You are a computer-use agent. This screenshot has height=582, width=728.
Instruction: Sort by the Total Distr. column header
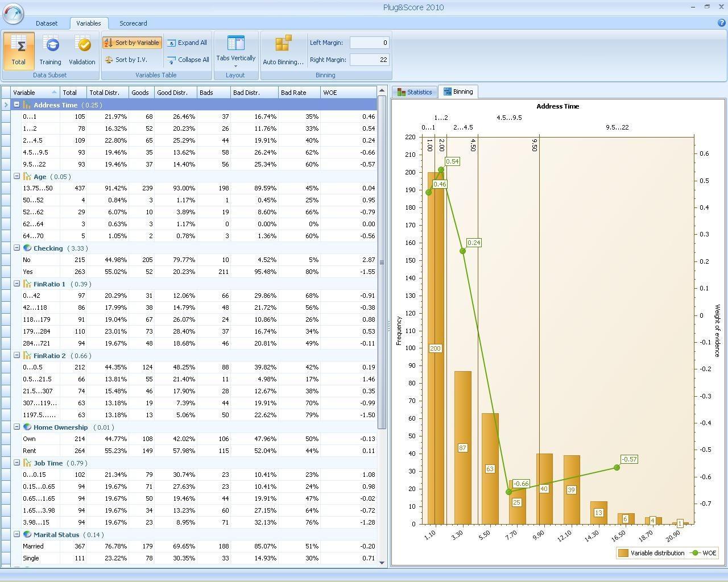pos(108,92)
